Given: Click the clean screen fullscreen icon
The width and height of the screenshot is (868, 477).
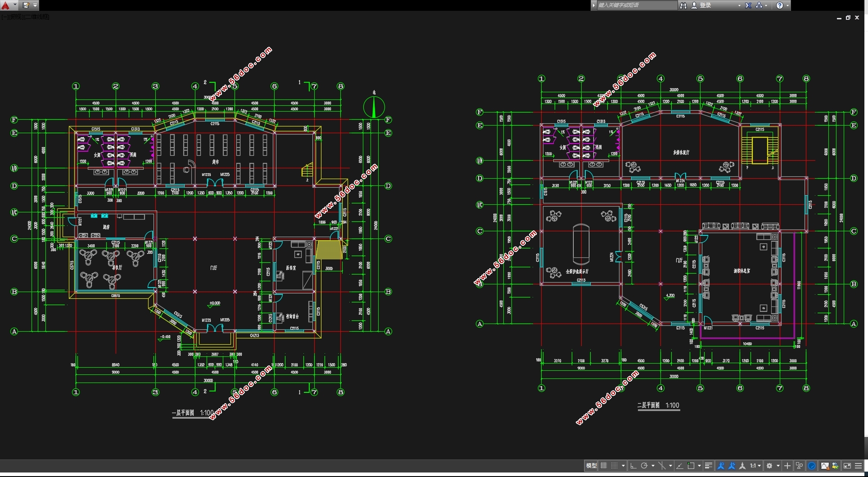Looking at the screenshot, I should (847, 466).
